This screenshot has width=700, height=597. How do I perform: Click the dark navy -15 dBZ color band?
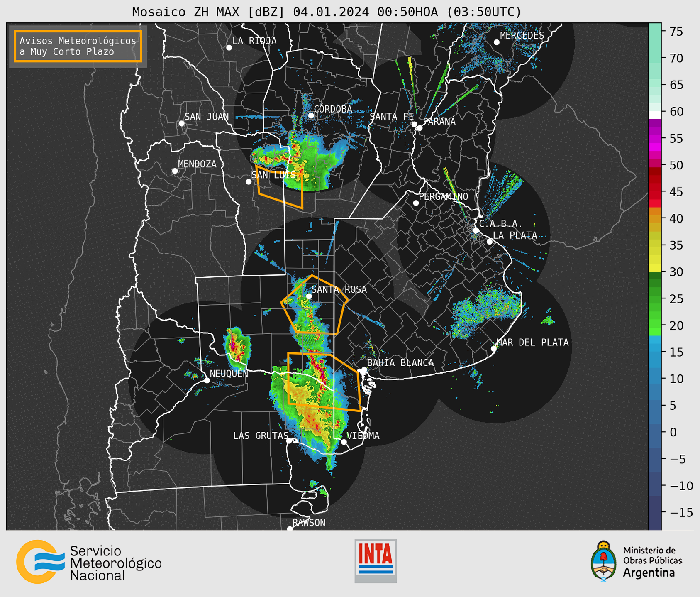click(655, 513)
